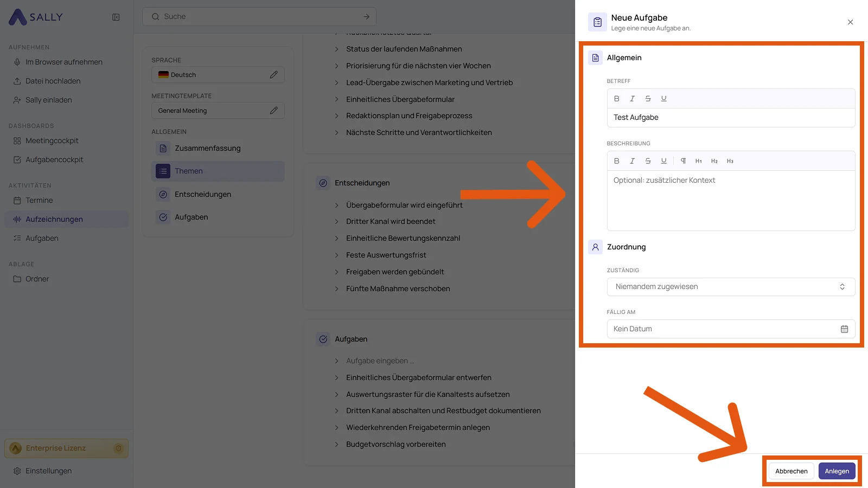Apply italic in the Betreff toolbar
This screenshot has width=868, height=488.
pyautogui.click(x=632, y=99)
